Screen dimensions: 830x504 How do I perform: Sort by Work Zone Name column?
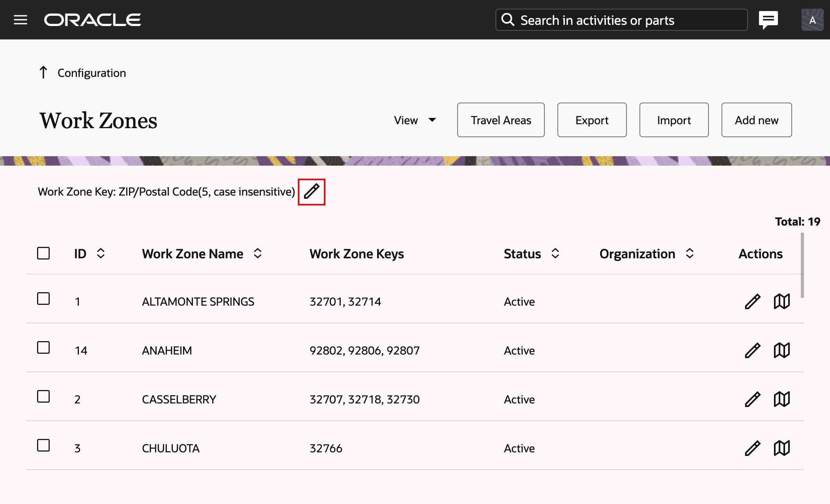coord(258,254)
